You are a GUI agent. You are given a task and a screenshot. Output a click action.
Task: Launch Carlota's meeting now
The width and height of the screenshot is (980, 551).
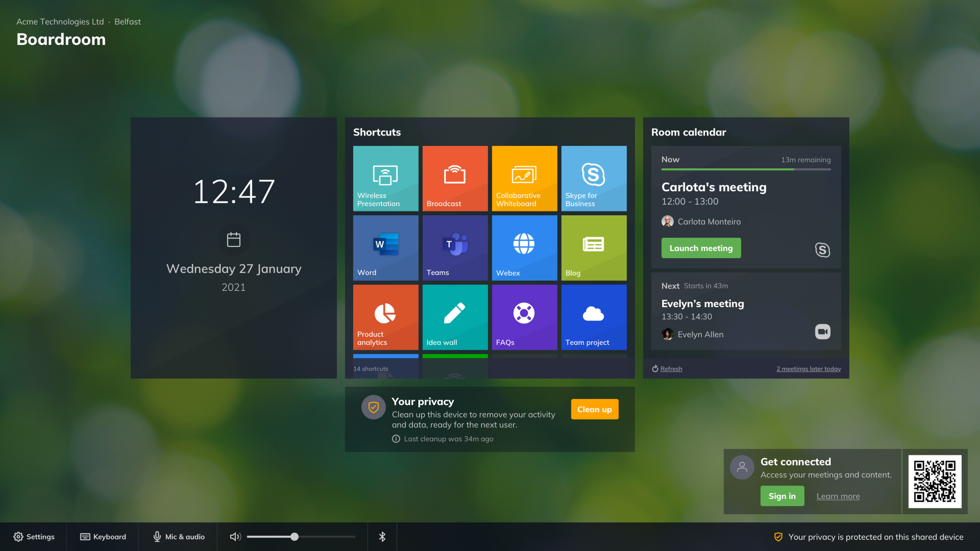(701, 248)
